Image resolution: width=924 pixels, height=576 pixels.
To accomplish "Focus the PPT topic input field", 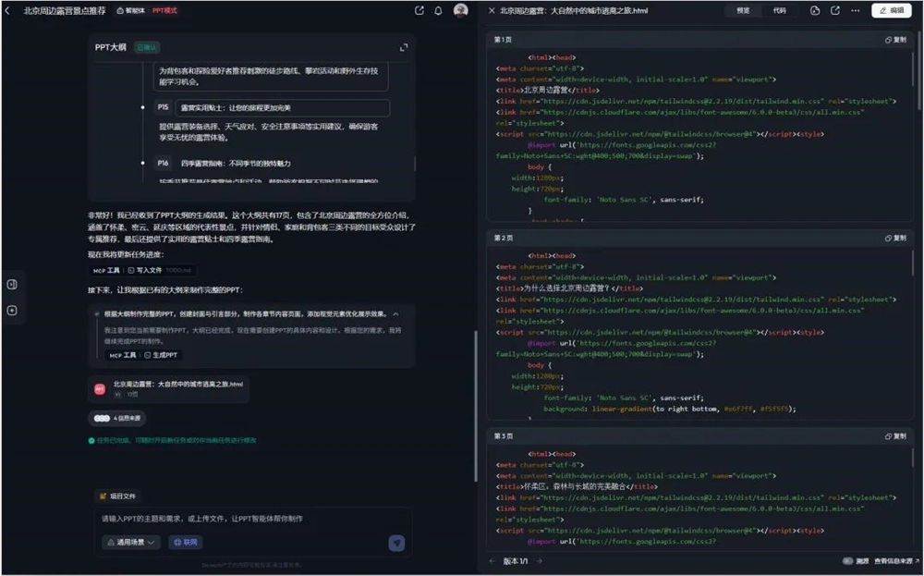I will [252, 519].
